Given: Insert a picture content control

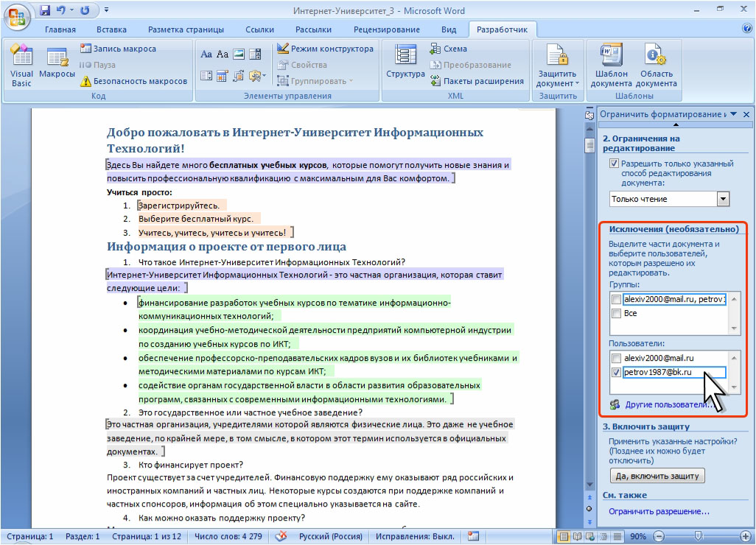Looking at the screenshot, I should pos(239,54).
